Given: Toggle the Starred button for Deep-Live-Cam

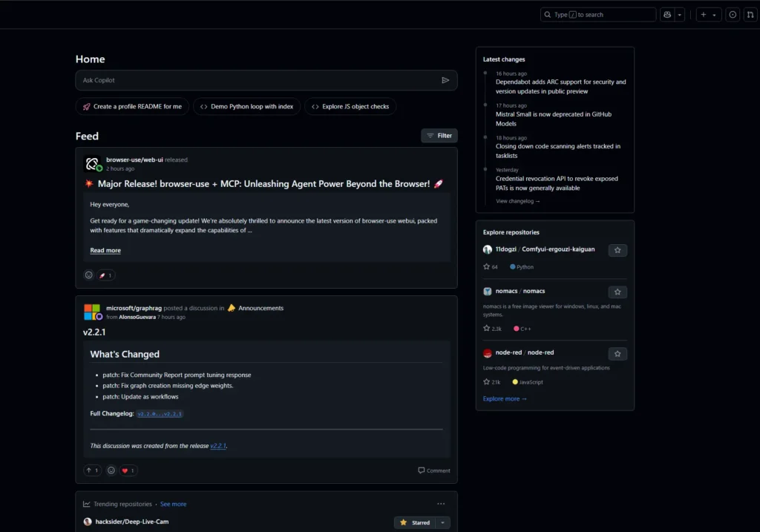Looking at the screenshot, I should [x=416, y=523].
